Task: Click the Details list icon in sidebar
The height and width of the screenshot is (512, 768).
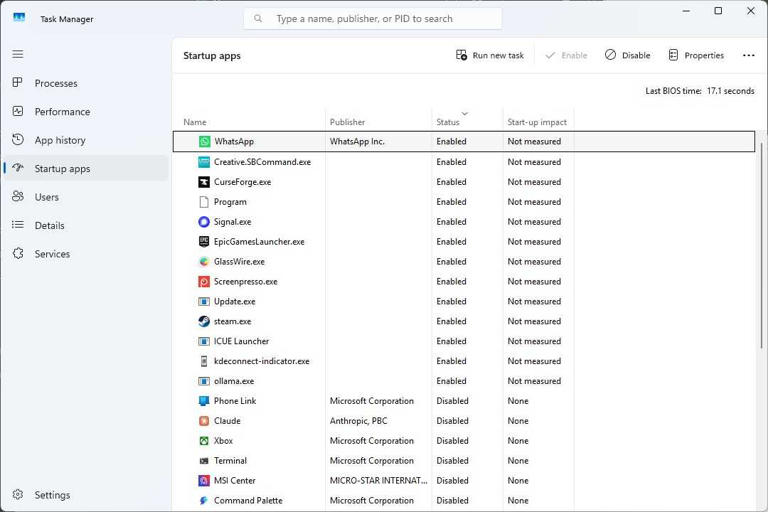Action: point(18,225)
